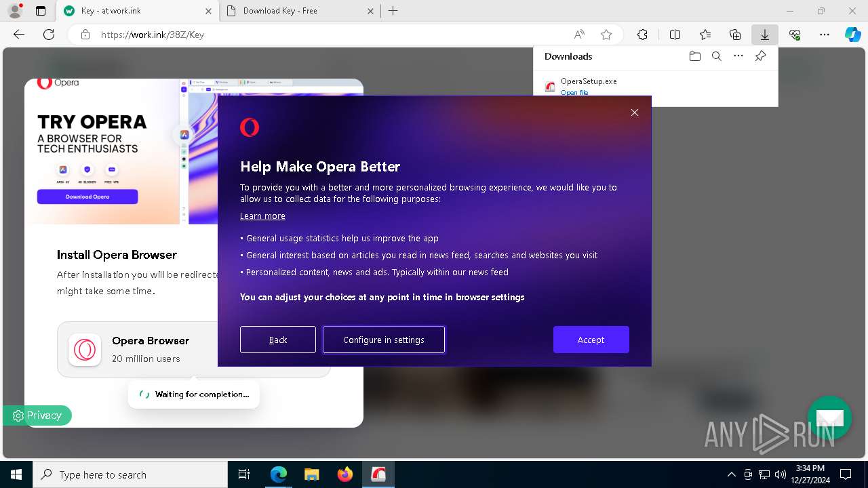Open Windows Start menu

[x=16, y=474]
